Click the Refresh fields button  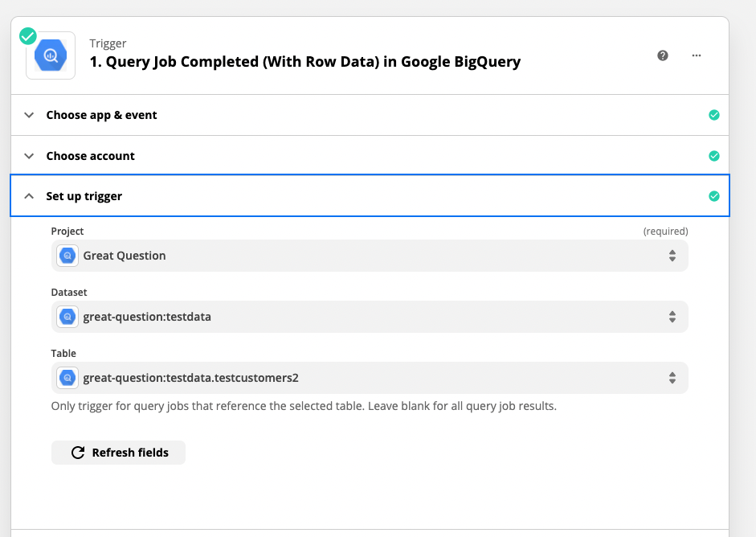[x=118, y=453]
